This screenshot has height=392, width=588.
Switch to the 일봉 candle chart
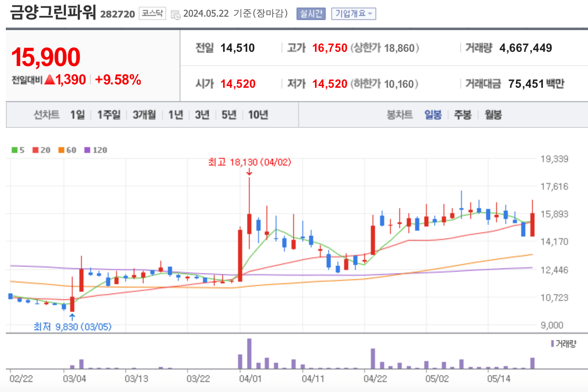tap(433, 115)
